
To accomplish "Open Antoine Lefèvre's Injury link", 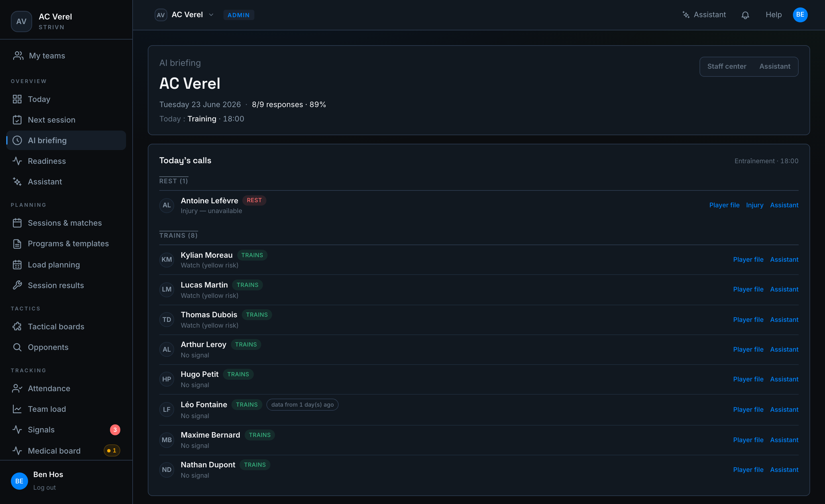I will [755, 205].
